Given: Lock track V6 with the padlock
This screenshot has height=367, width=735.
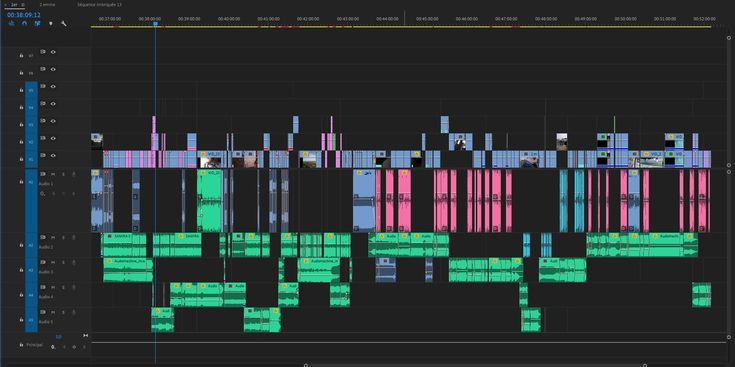Looking at the screenshot, I should coord(21,73).
